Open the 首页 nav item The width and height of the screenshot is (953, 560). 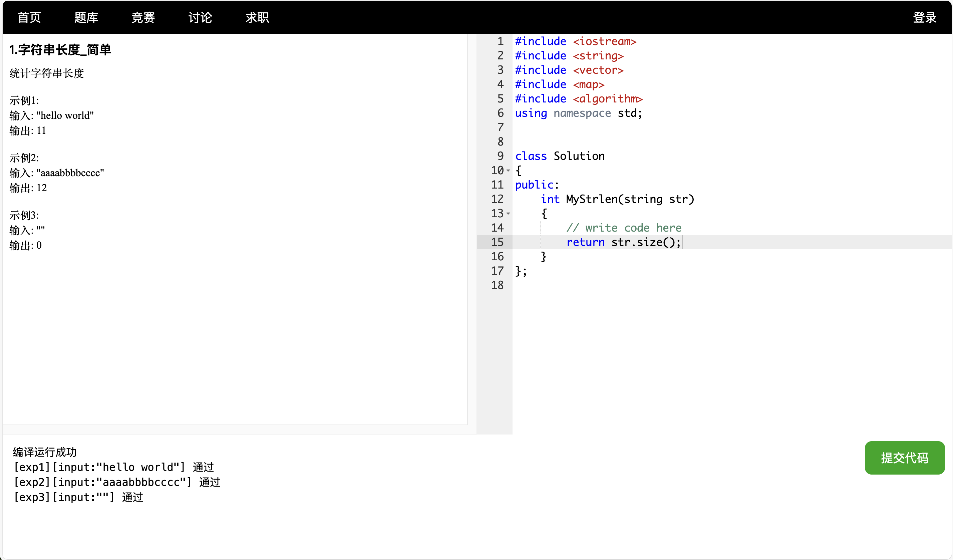click(x=29, y=17)
